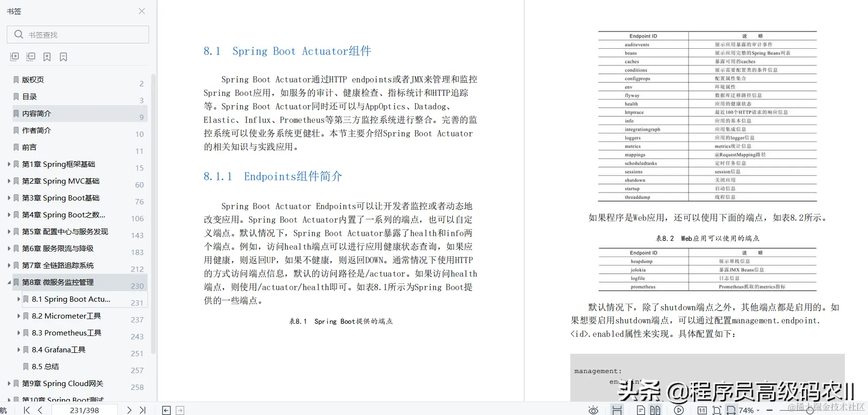Set zoom to actual size 1:1
The image size is (868, 415).
(702, 410)
